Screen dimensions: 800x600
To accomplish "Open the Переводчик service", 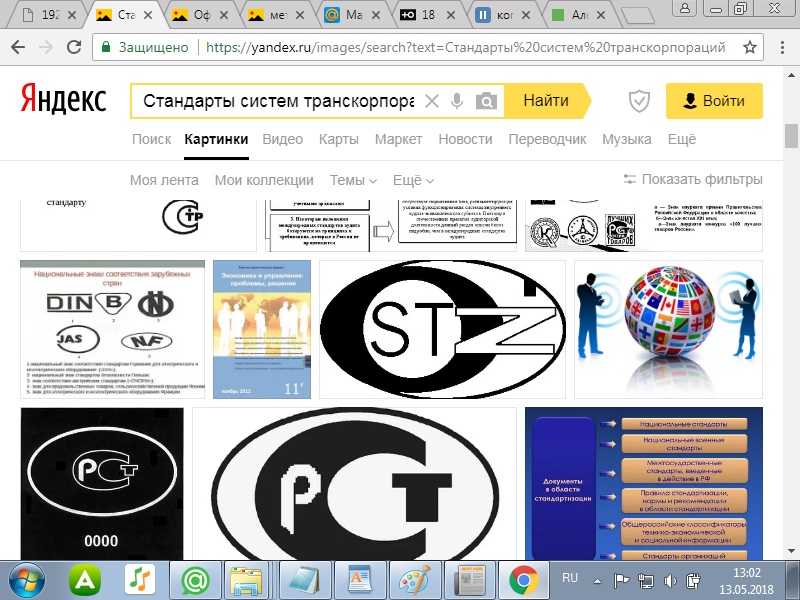I will [547, 139].
